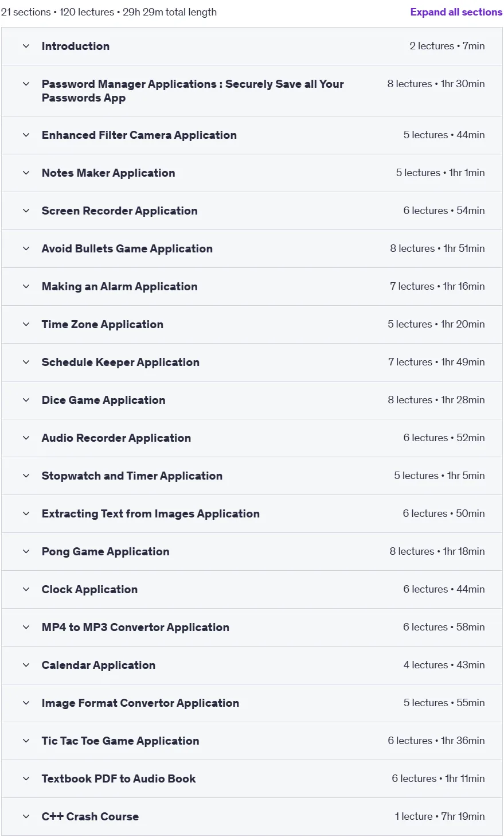
Task: Open the Enhanced Filter Camera Application chevron
Action: 26,135
